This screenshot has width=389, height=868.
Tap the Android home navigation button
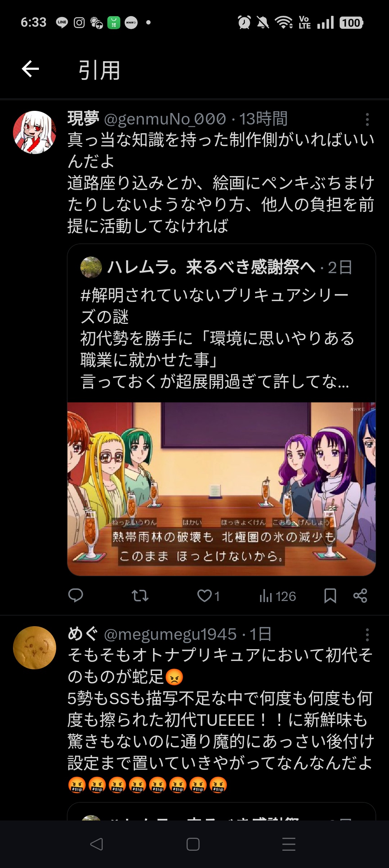click(193, 844)
